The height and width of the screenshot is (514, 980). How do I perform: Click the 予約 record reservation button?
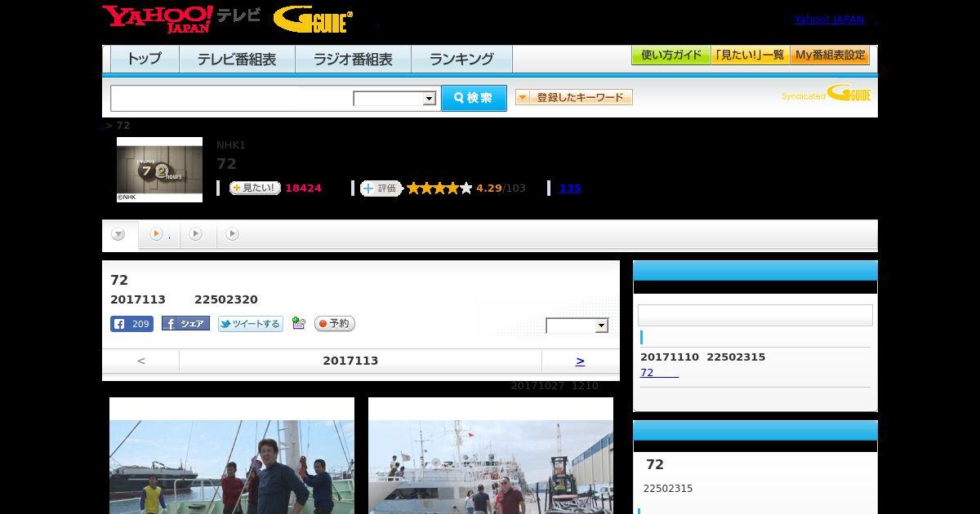pyautogui.click(x=335, y=324)
